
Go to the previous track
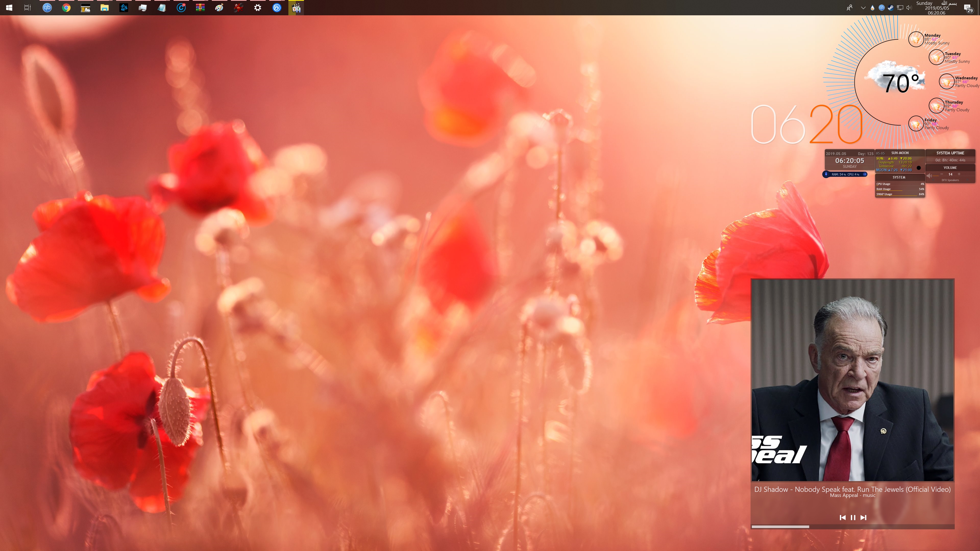tap(842, 518)
